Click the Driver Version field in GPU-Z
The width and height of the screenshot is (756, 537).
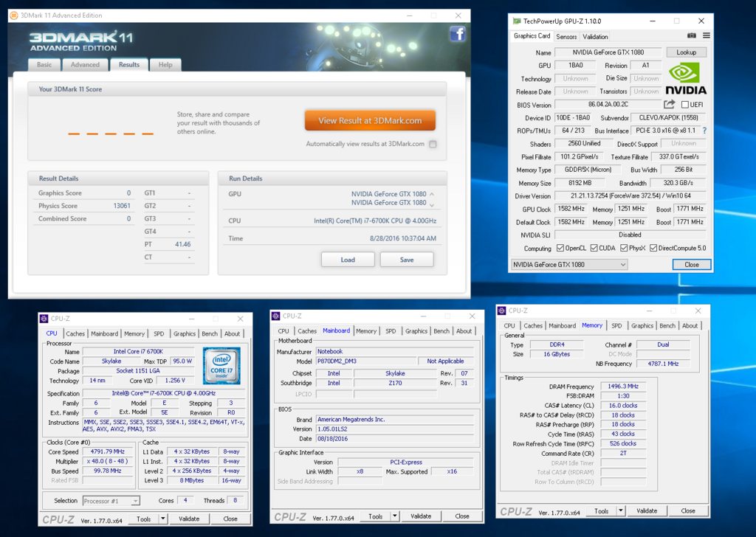[x=630, y=196]
